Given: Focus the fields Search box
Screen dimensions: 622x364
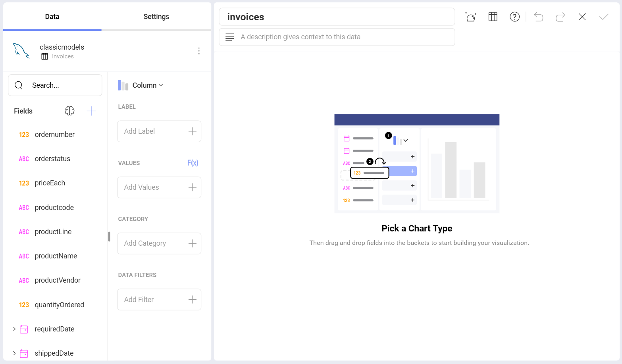Looking at the screenshot, I should [x=55, y=85].
